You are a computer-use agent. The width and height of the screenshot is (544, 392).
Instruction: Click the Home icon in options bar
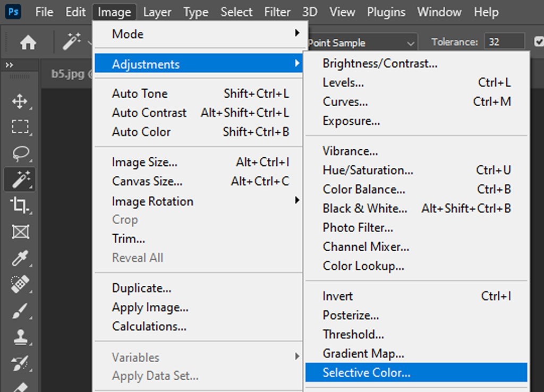point(28,42)
